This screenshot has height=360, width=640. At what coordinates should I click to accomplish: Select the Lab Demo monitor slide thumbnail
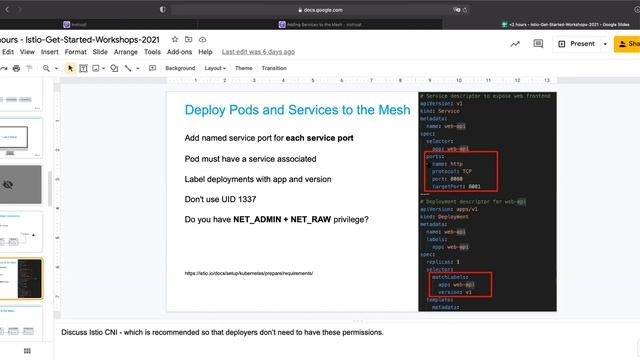coord(20,138)
